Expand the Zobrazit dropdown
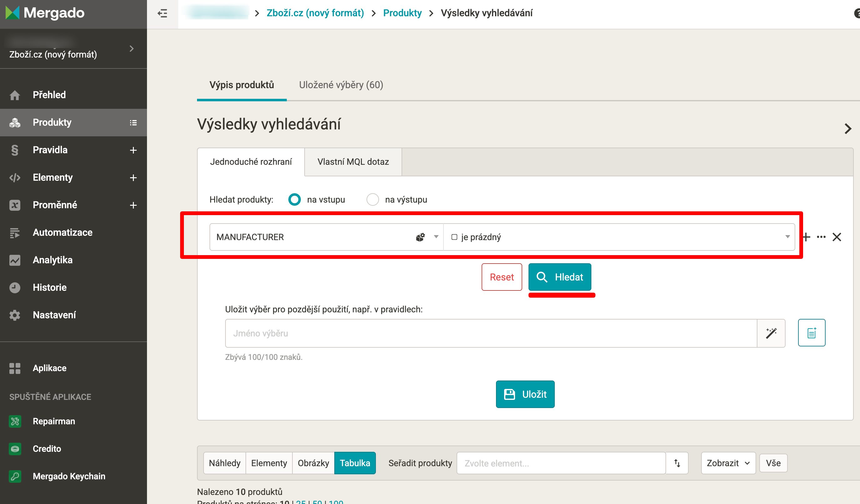The height and width of the screenshot is (504, 860). [728, 463]
